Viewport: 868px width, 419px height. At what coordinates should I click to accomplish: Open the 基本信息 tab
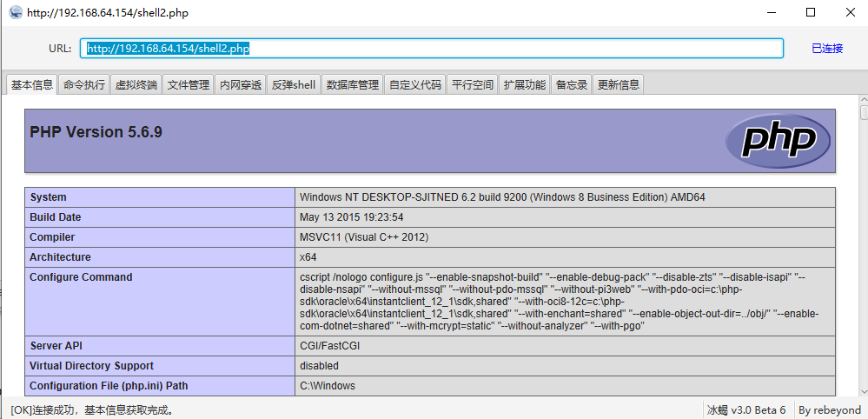tap(32, 84)
